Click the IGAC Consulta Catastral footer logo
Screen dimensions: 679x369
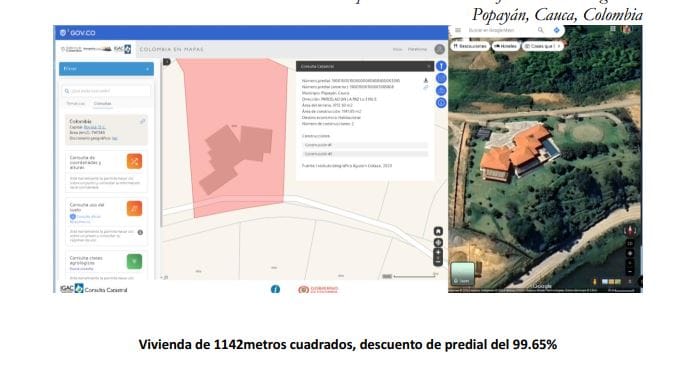click(x=94, y=289)
